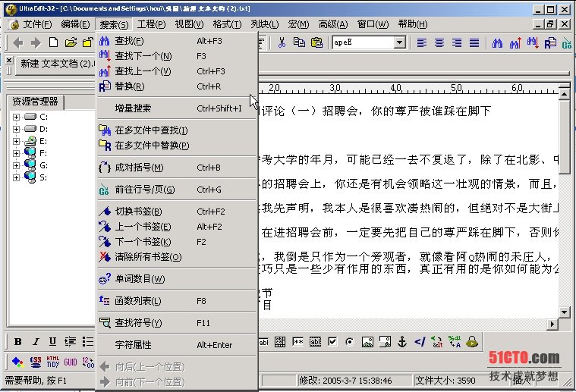Click the CSS style icon in bottom toolbar
Viewport: 576px width, 392px height.
pyautogui.click(x=36, y=362)
